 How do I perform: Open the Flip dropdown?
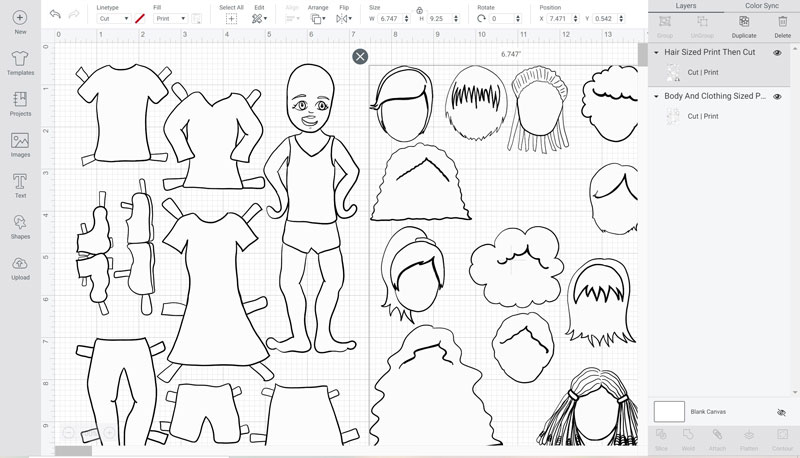(344, 19)
